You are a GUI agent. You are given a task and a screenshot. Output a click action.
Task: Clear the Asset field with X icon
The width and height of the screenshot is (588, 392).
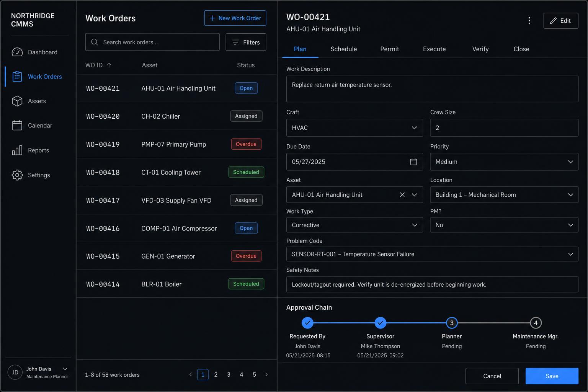[x=402, y=195]
